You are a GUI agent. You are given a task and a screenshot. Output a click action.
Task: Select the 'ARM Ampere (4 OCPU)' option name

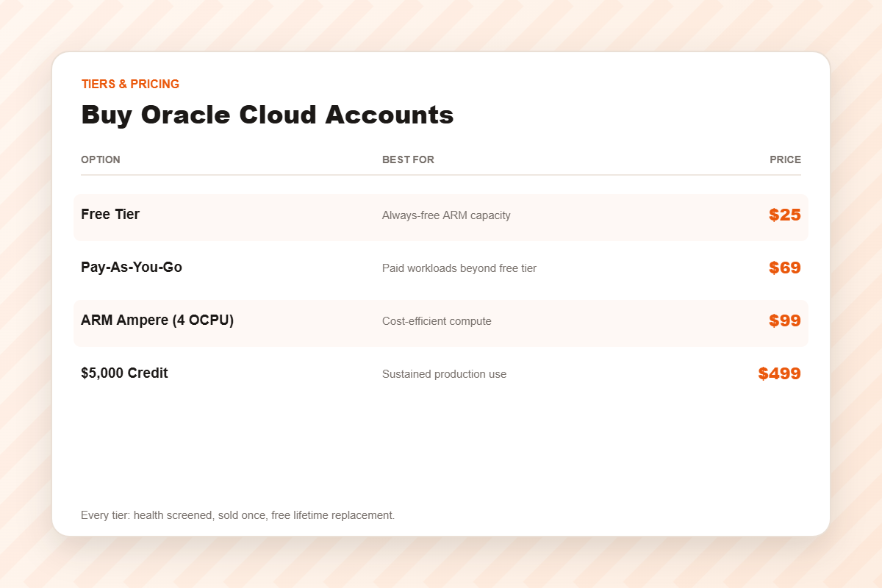coord(157,320)
